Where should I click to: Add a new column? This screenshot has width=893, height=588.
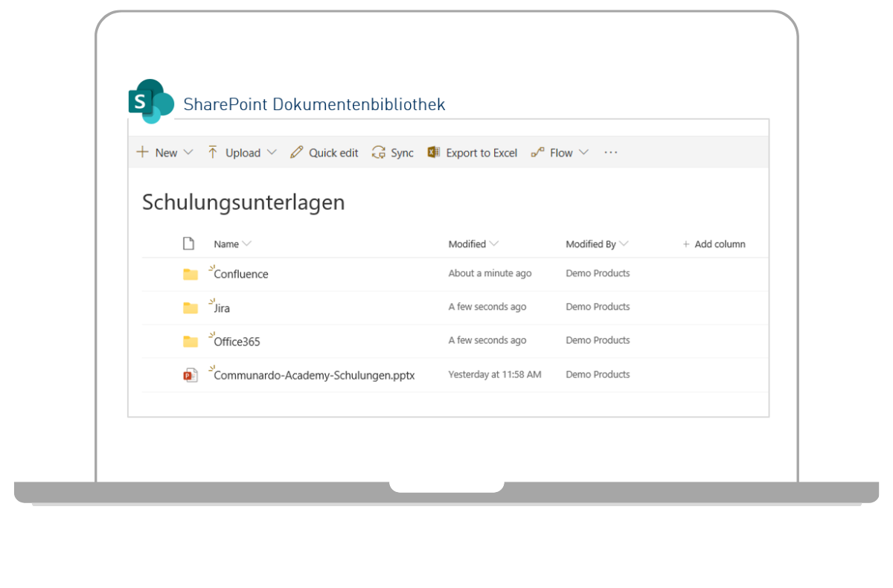click(x=714, y=244)
